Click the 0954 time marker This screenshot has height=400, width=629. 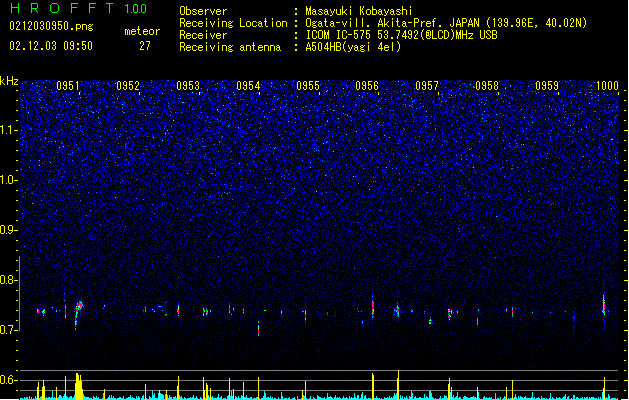248,85
